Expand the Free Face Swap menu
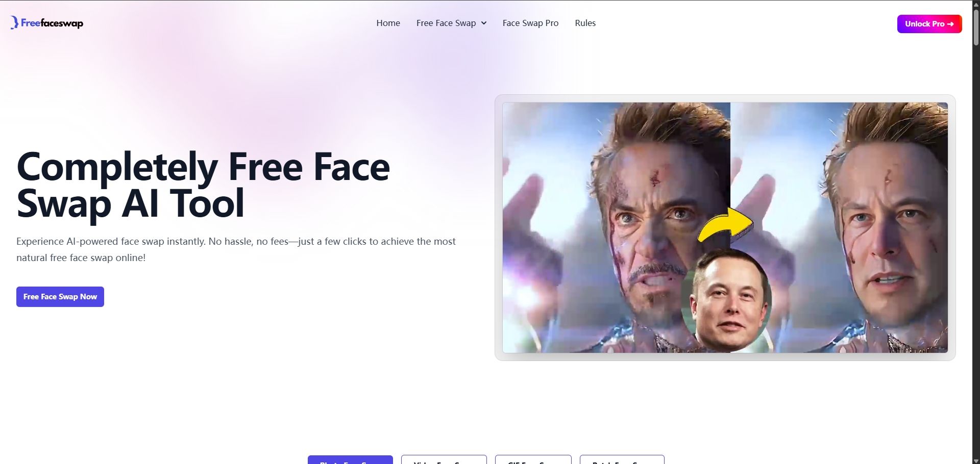This screenshot has width=980, height=464. 451,23
